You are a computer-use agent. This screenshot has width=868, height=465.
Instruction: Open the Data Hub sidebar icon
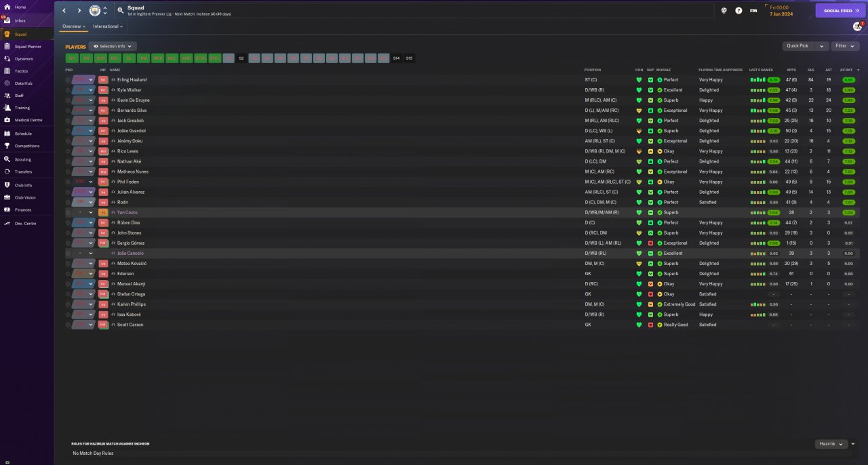tap(7, 83)
